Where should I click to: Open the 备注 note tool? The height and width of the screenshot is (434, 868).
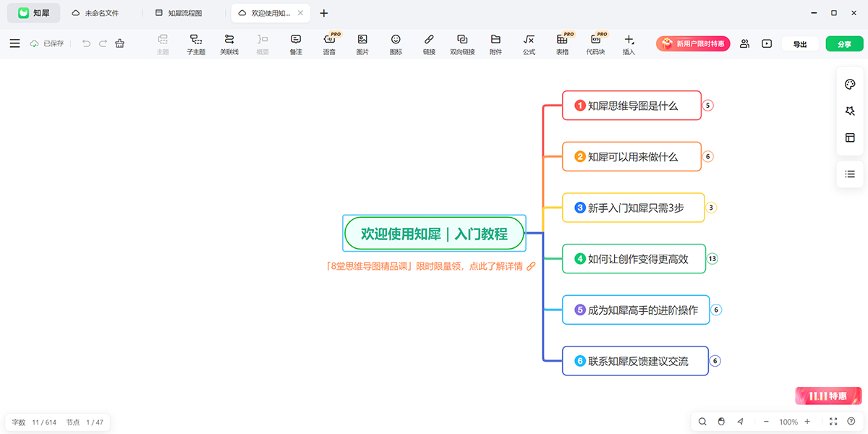296,43
